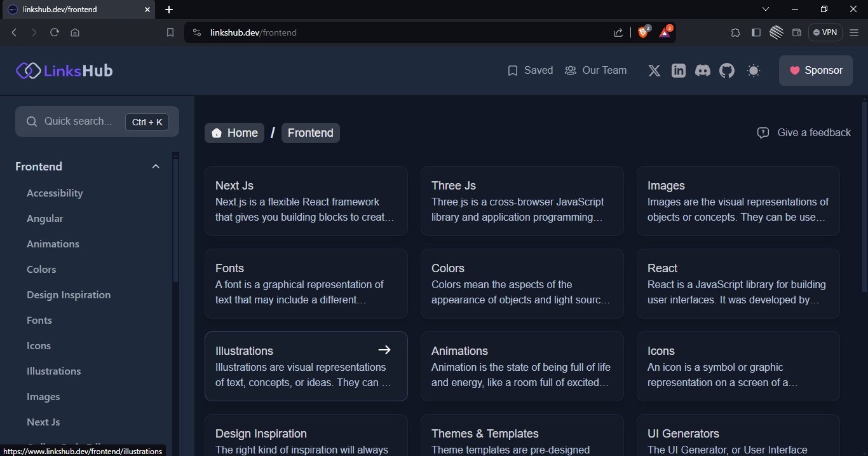Open Brave Shields icon
Screen dimensions: 868x456
tap(643, 32)
